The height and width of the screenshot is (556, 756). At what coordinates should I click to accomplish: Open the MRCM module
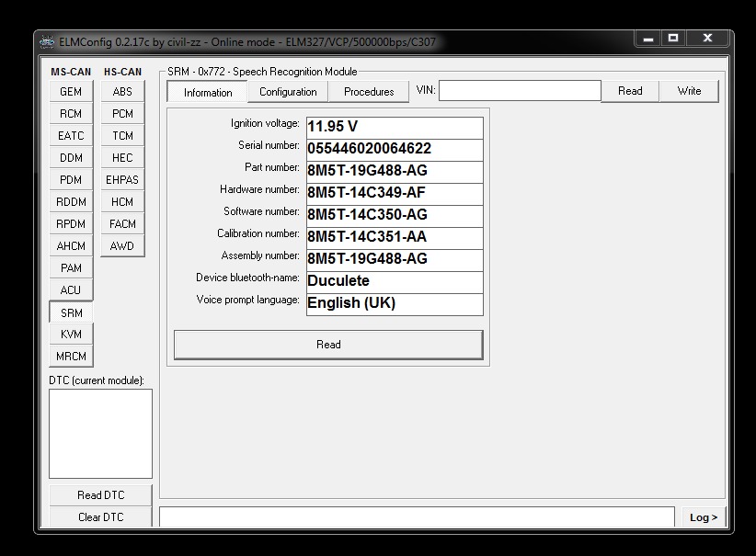coord(71,357)
